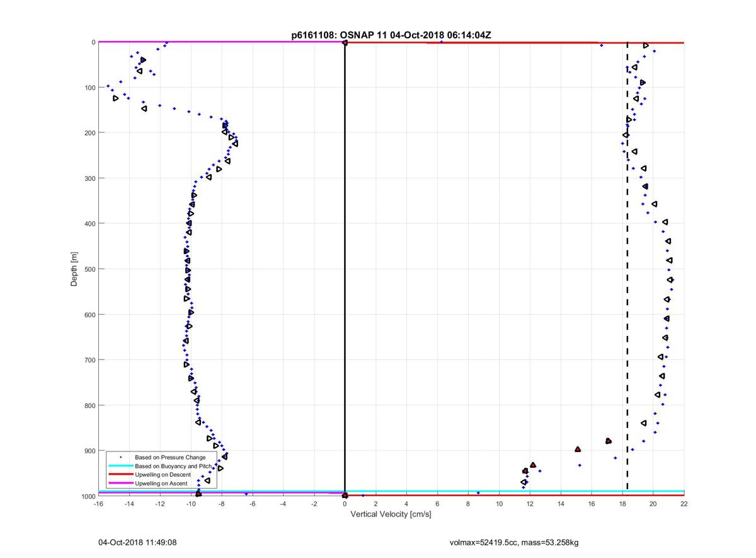The width and height of the screenshot is (756, 558).
Task: Click the '12' tick on the velocity axis
Action: point(530,504)
